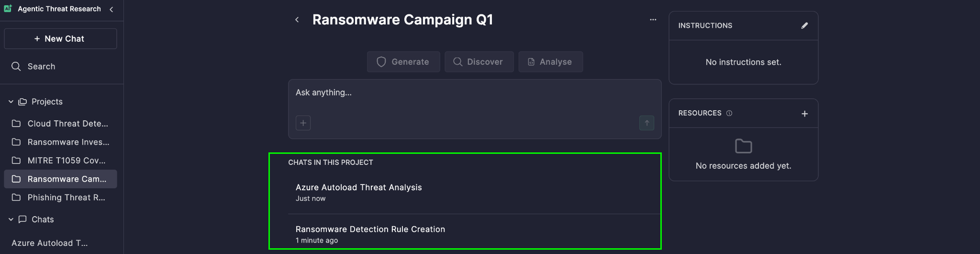
Task: Go back with the arrow beside project title
Action: (x=297, y=20)
